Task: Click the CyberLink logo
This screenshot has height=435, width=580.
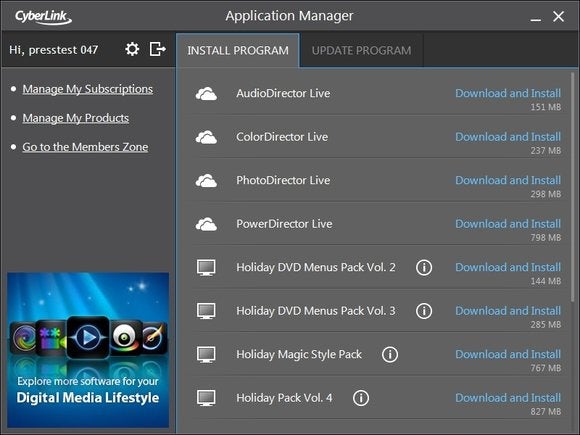Action: pyautogui.click(x=43, y=17)
